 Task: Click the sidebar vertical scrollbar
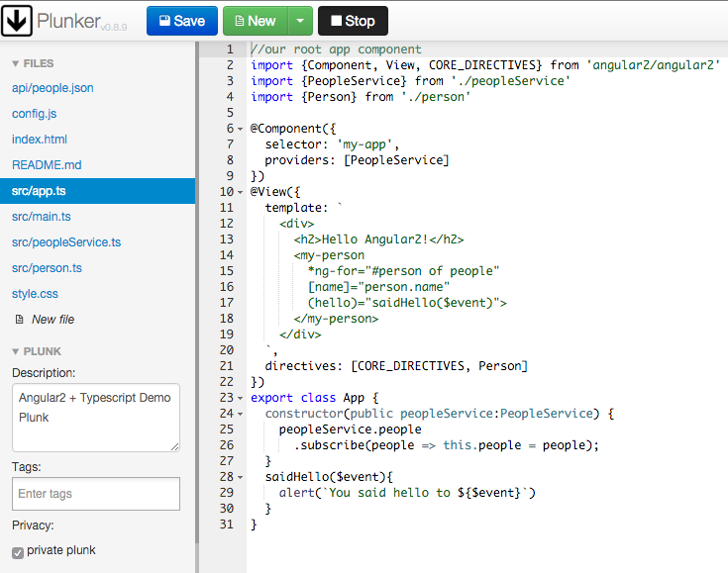(197, 292)
